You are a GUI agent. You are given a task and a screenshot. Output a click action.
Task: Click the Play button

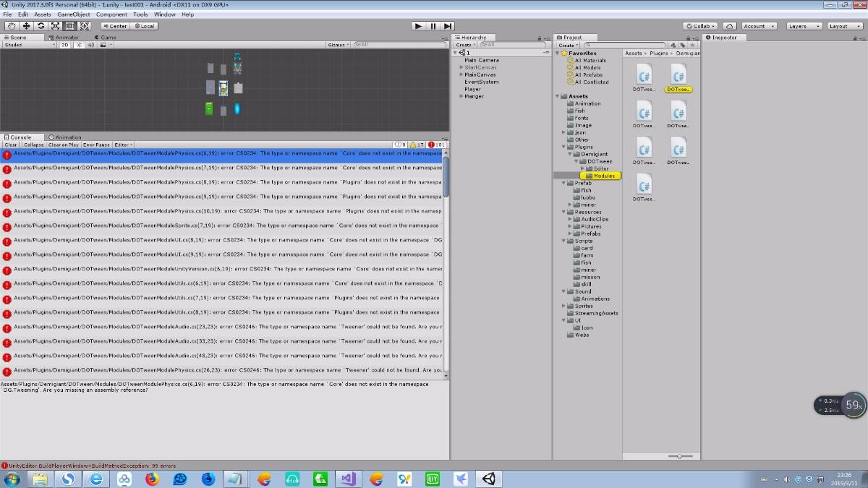[418, 26]
